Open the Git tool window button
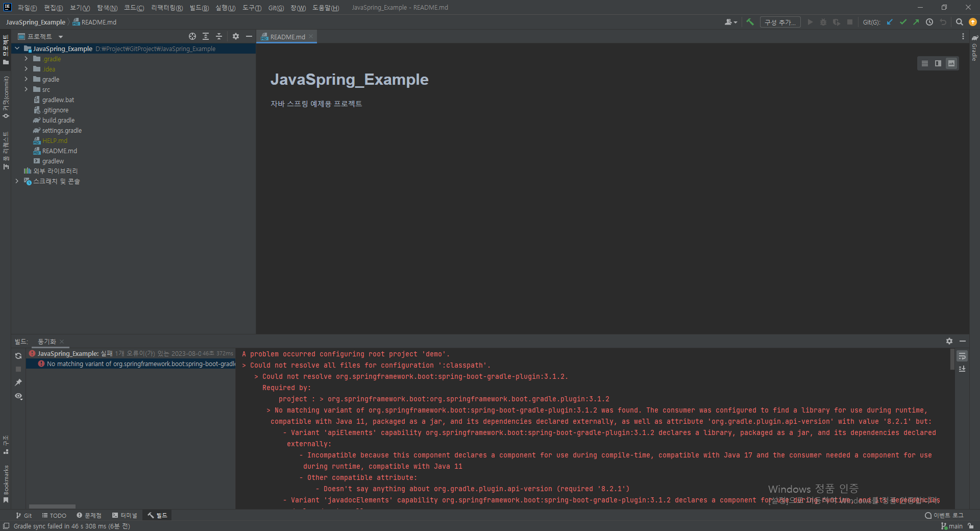This screenshot has height=531, width=980. tap(23, 516)
